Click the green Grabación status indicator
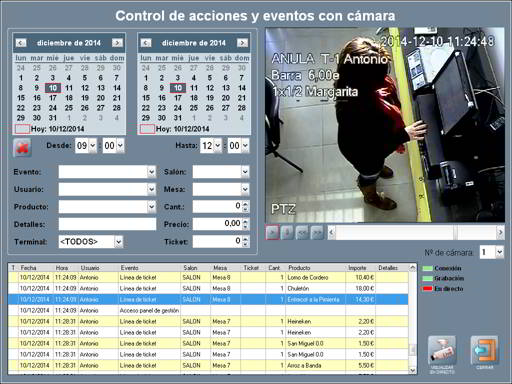 (x=428, y=278)
